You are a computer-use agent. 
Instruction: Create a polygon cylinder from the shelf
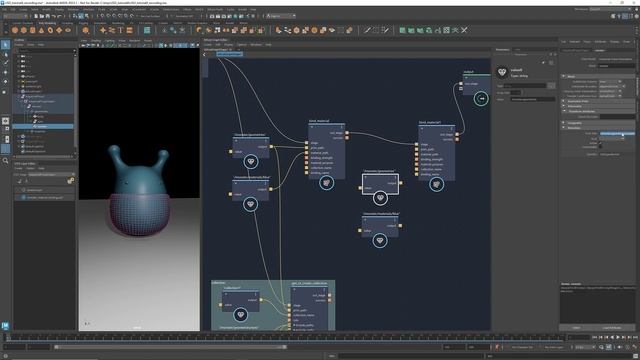click(33, 30)
